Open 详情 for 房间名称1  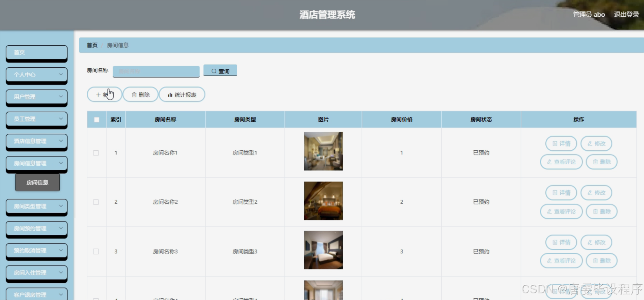(561, 144)
